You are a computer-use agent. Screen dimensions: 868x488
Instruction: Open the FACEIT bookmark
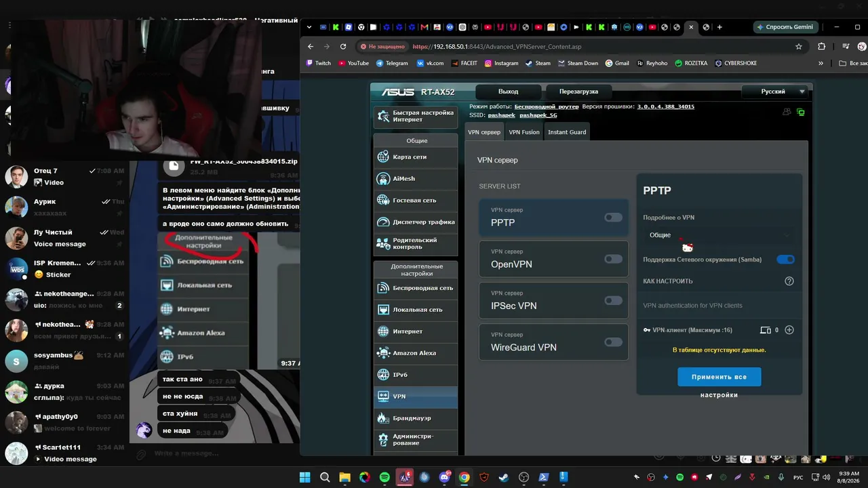464,63
